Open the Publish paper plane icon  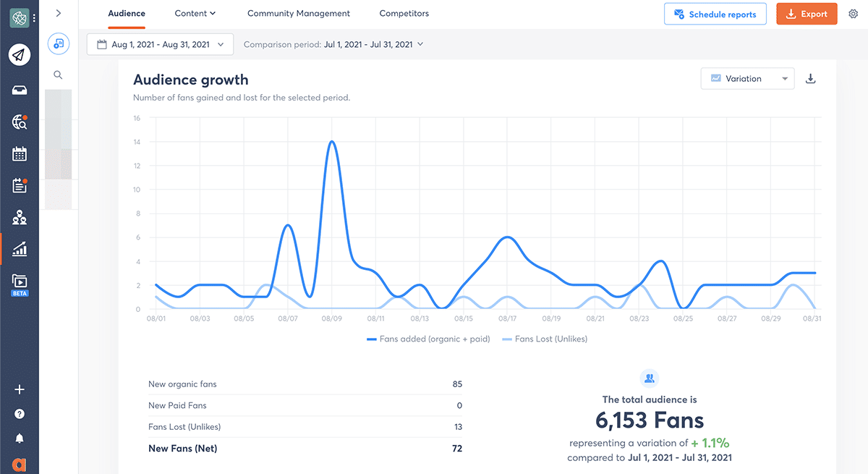pyautogui.click(x=20, y=55)
